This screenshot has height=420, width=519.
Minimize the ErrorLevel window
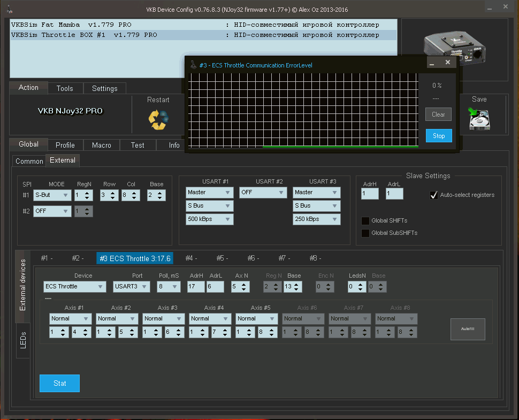432,63
